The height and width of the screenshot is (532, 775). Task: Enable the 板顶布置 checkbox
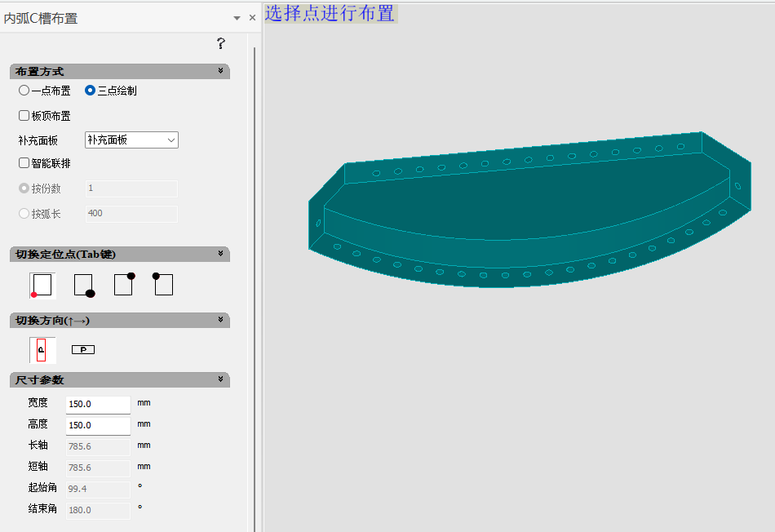24,116
